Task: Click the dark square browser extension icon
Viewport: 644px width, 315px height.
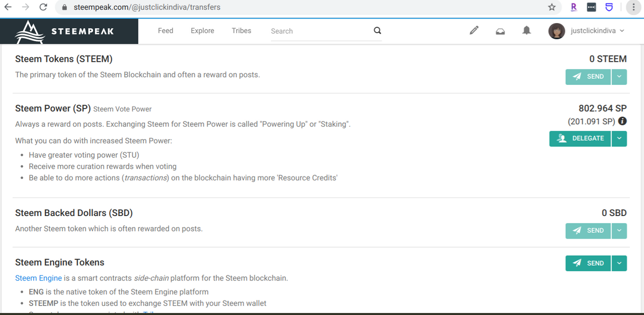Action: (x=592, y=8)
